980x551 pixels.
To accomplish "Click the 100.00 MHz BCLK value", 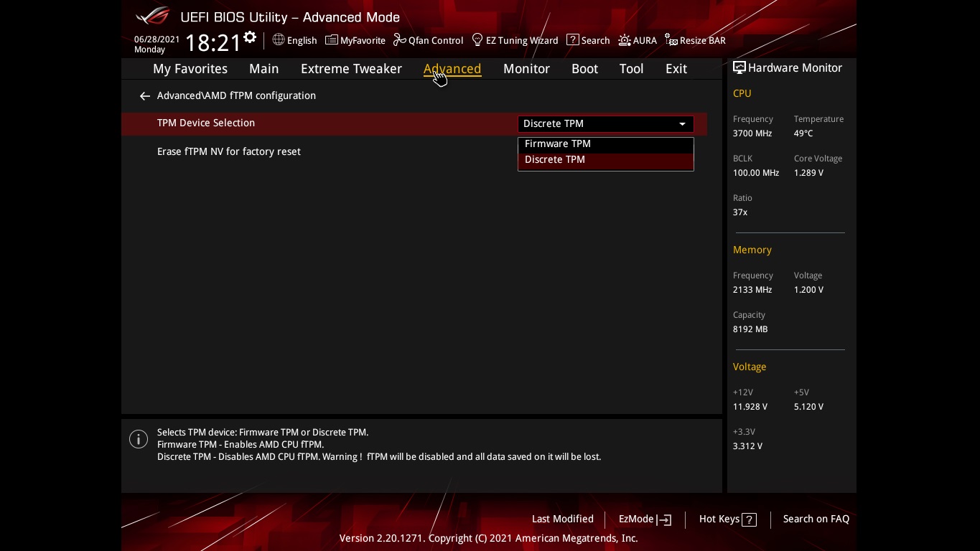I will (x=756, y=173).
